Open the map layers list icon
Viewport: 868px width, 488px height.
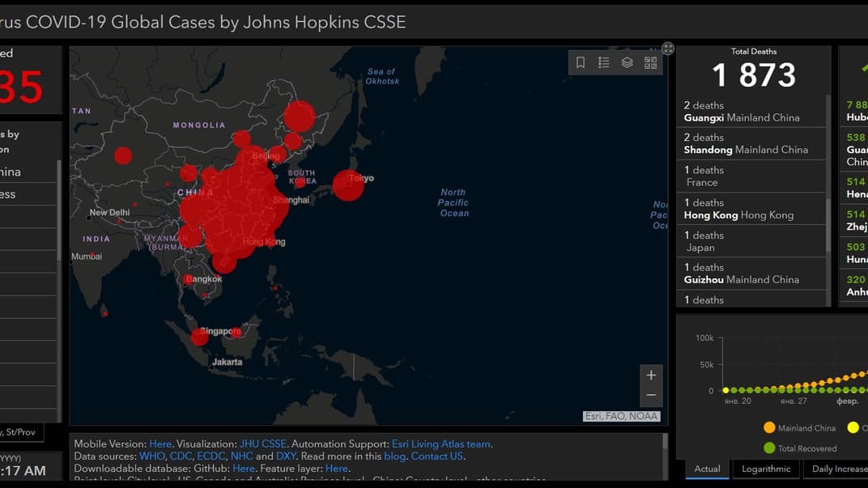pyautogui.click(x=628, y=62)
